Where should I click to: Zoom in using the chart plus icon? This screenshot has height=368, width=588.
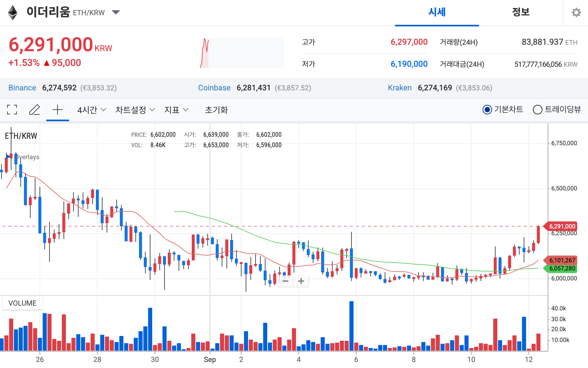(x=301, y=281)
